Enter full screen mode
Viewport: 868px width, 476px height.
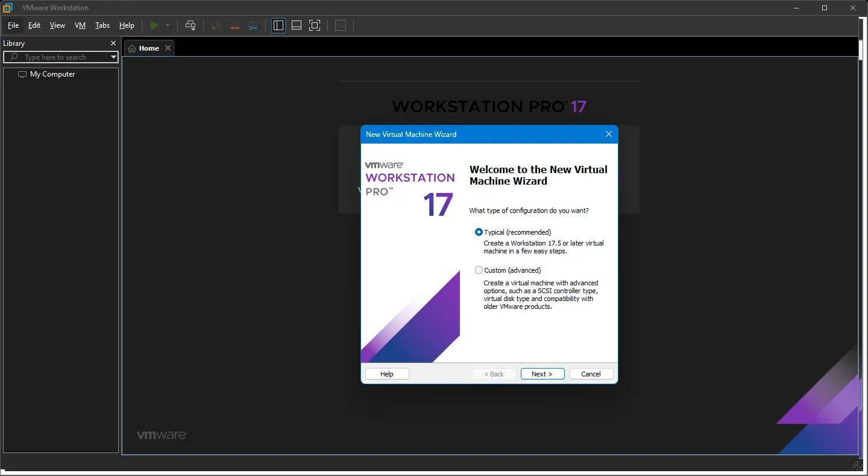314,25
